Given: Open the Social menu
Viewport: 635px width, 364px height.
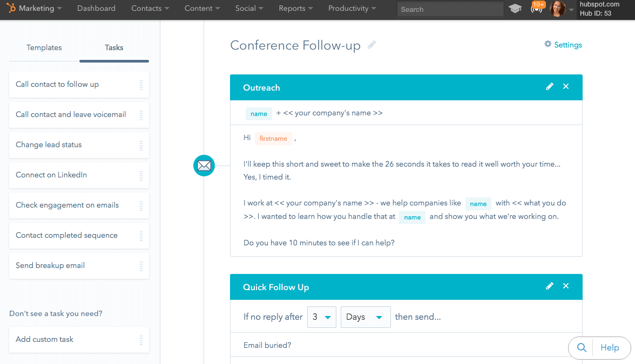Looking at the screenshot, I should coord(249,8).
